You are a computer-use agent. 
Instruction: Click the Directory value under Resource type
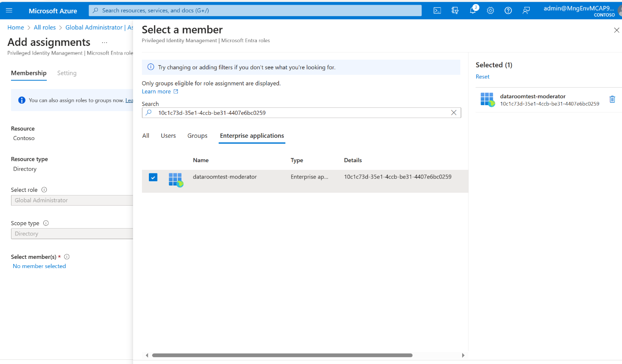coord(25,169)
